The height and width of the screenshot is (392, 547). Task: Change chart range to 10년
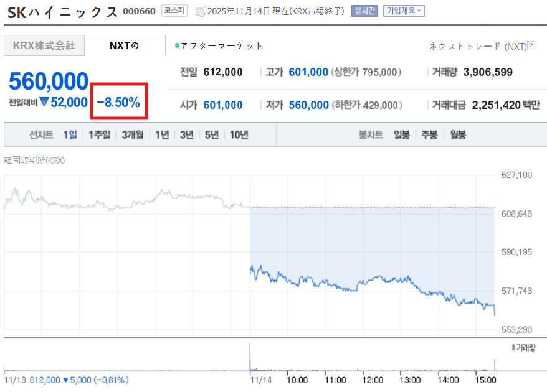[x=239, y=134]
